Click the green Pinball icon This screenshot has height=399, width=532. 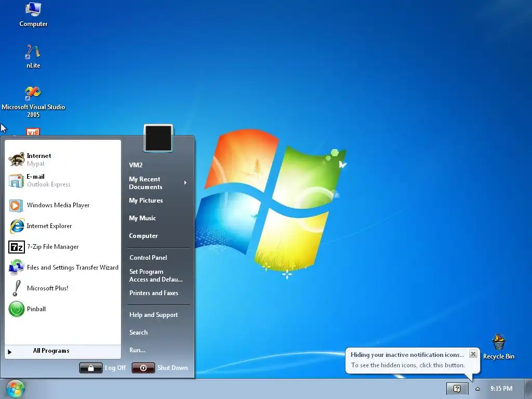point(16,309)
